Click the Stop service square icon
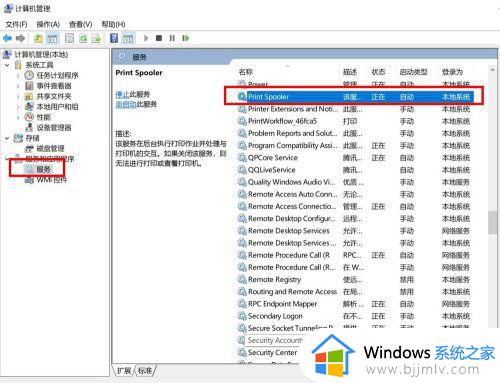The image size is (500, 383). 159,38
